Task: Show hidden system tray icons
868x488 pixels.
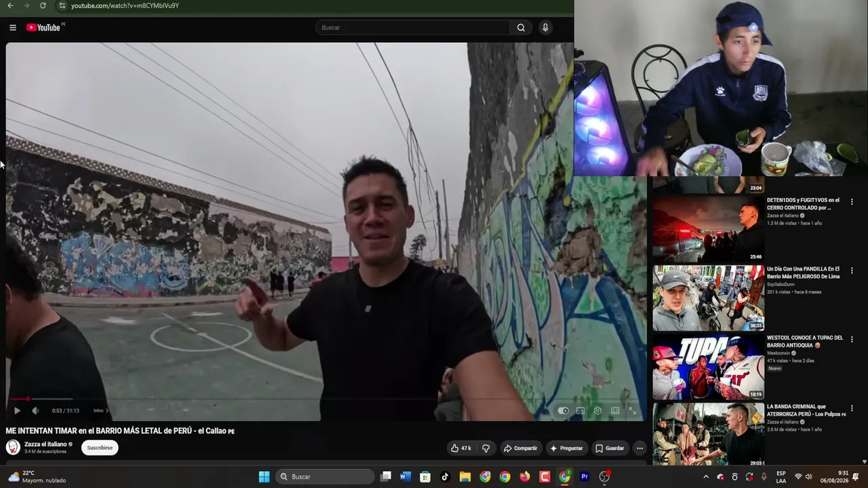Action: [x=706, y=477]
